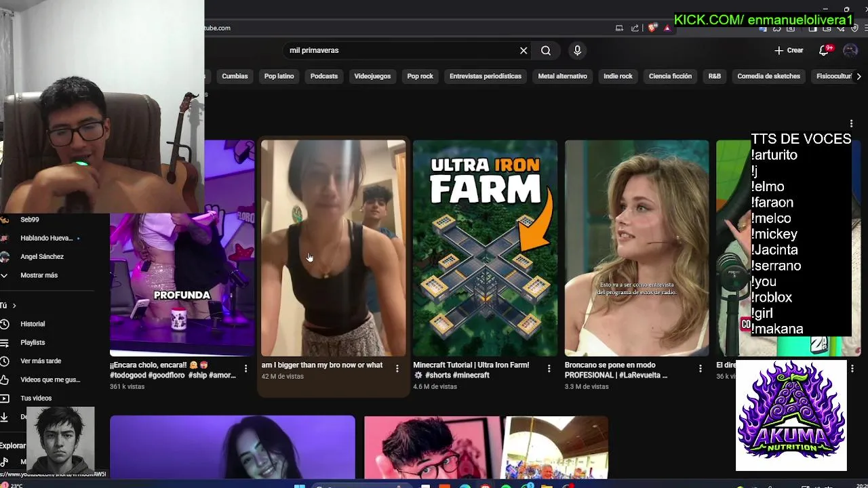Open the Shorts shelf three-dot options menu
This screenshot has height=488, width=868.
tap(851, 123)
